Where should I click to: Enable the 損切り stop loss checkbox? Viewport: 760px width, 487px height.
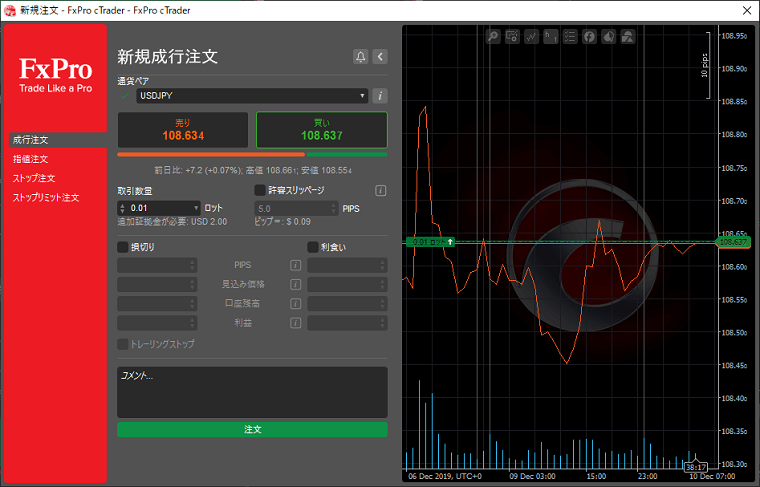[x=123, y=247]
